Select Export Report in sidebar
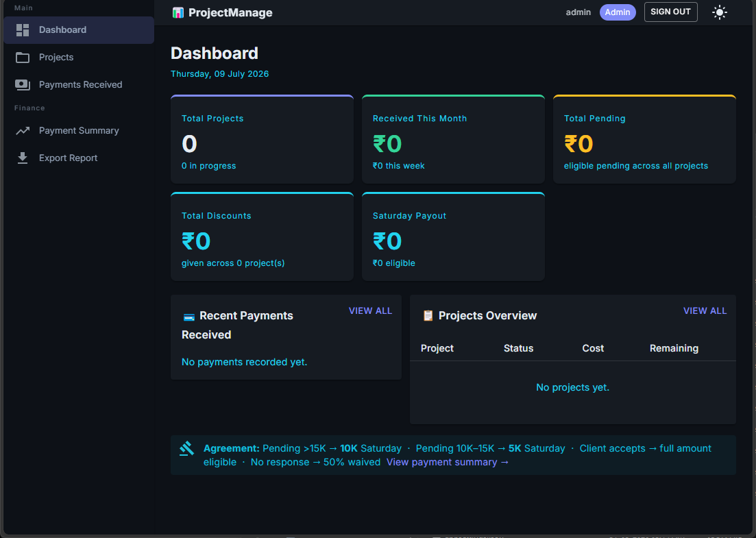This screenshot has height=538, width=756. (x=79, y=158)
